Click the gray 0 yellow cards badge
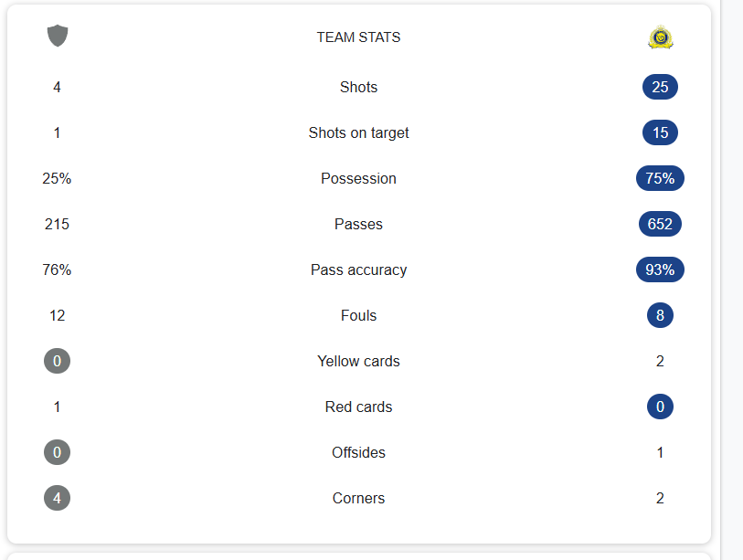Image resolution: width=743 pixels, height=560 pixels. 57,361
